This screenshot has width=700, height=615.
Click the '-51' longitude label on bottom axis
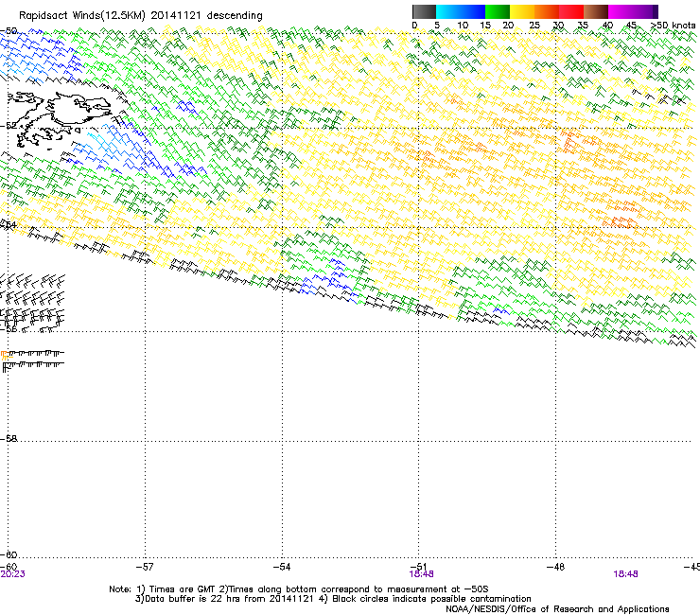point(419,566)
